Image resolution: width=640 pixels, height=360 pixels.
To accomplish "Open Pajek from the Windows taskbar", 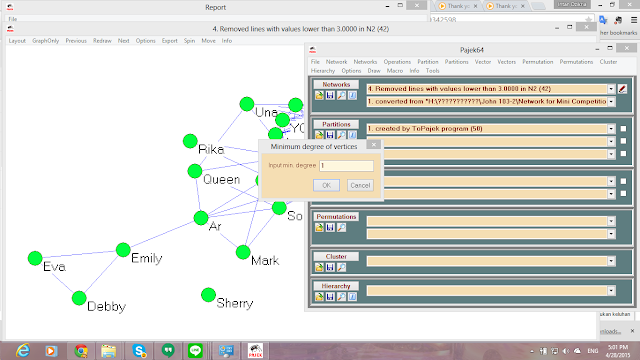I will (256, 351).
